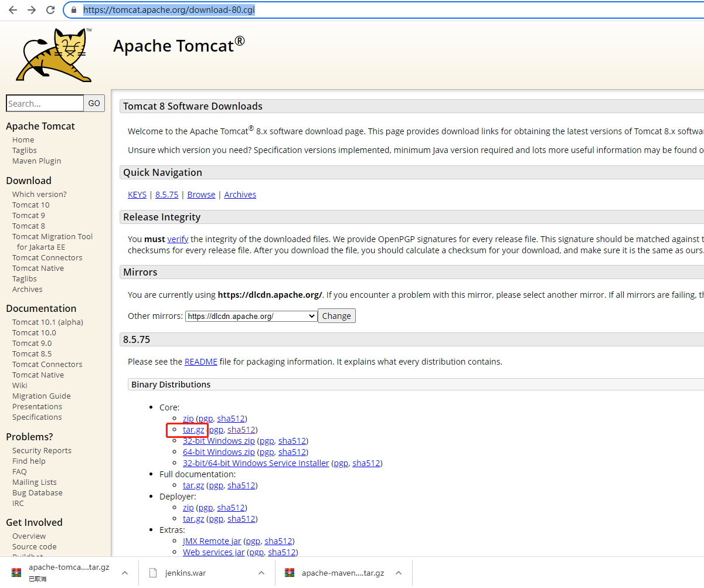Image resolution: width=704 pixels, height=588 pixels.
Task: Click the GO search button
Action: (x=94, y=103)
